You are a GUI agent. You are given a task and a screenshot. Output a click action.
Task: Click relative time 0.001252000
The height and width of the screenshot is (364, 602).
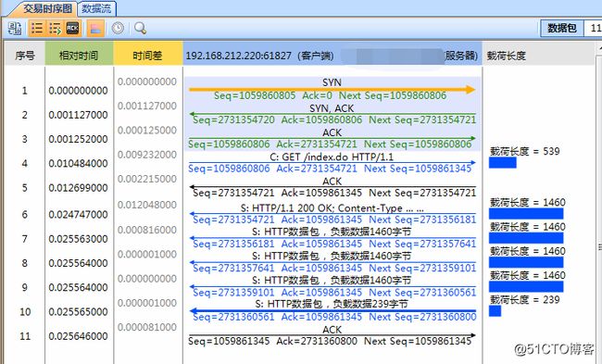tap(78, 139)
